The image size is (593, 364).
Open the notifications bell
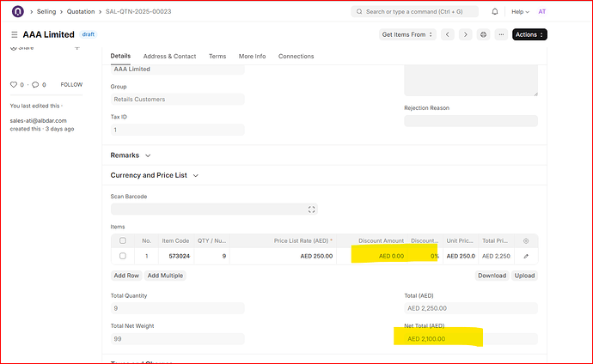(x=494, y=12)
